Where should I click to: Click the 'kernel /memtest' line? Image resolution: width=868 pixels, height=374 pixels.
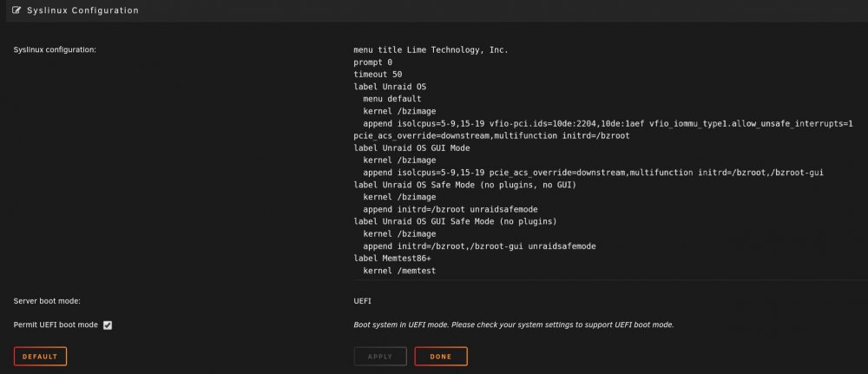[399, 271]
